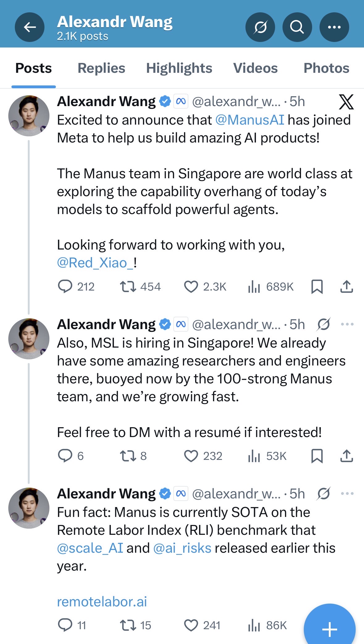The image size is (364, 644).
Task: Open the Videos tab
Action: (255, 68)
